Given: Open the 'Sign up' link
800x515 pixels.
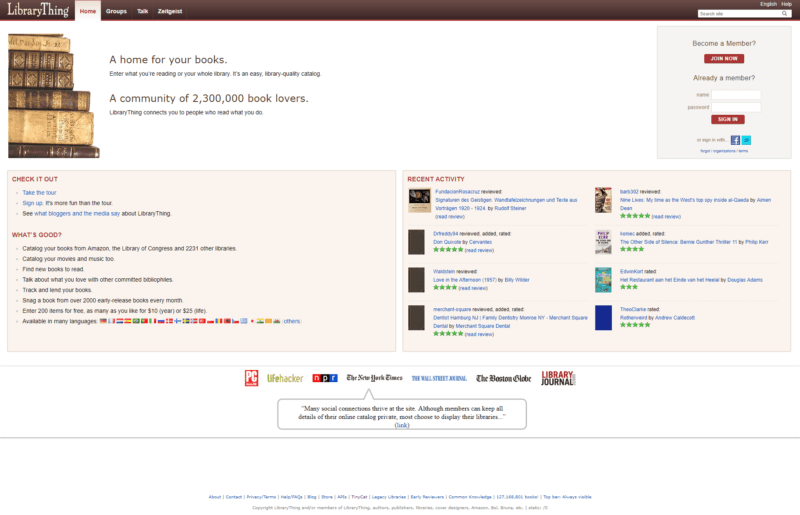Looking at the screenshot, I should pos(32,203).
